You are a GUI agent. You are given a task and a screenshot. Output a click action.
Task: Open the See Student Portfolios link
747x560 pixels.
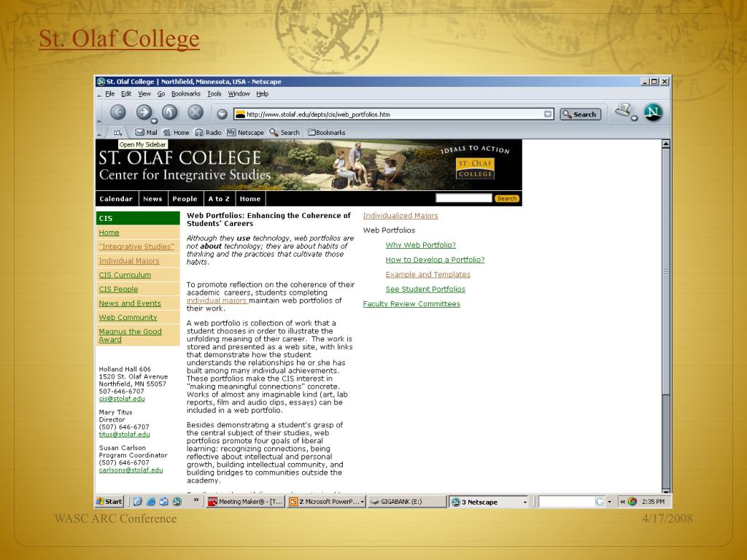[425, 289]
